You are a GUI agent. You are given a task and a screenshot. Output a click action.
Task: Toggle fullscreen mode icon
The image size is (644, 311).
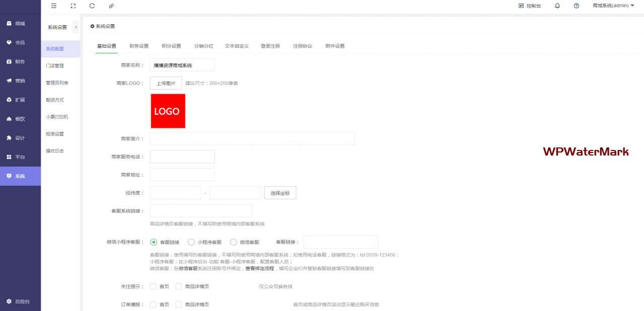coord(73,6)
